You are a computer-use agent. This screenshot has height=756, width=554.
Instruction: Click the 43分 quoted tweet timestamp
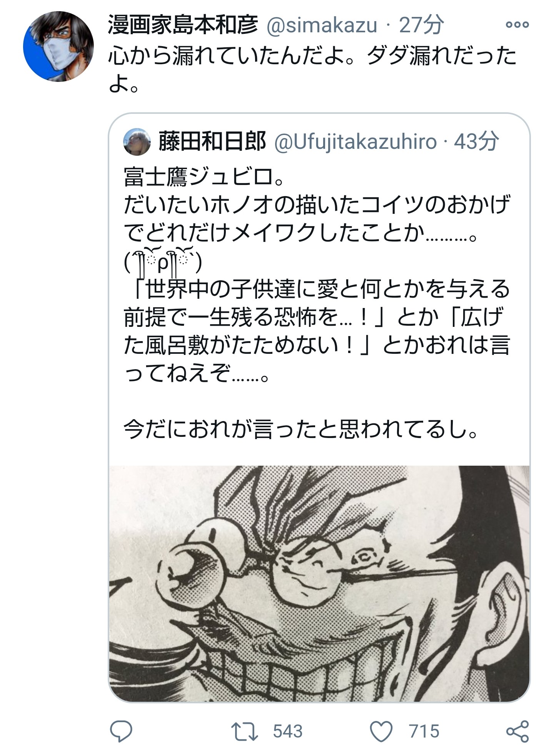[477, 142]
